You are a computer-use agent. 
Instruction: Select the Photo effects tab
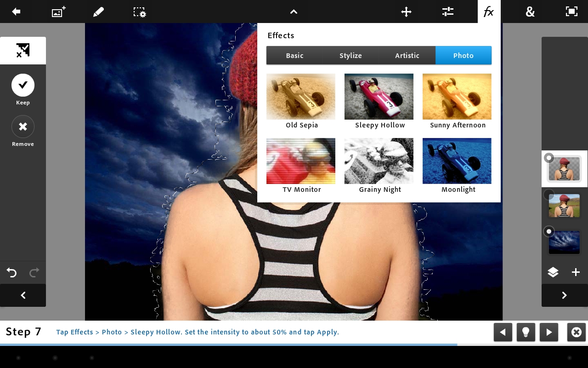coord(464,55)
